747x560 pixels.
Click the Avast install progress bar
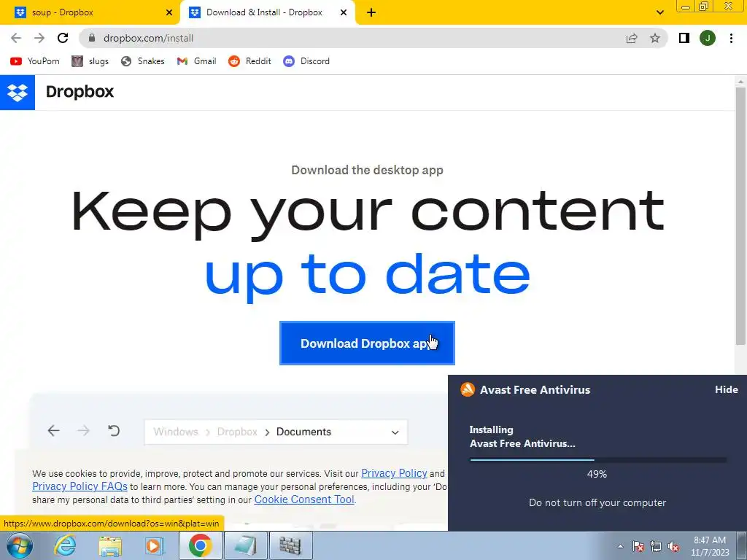coord(598,460)
